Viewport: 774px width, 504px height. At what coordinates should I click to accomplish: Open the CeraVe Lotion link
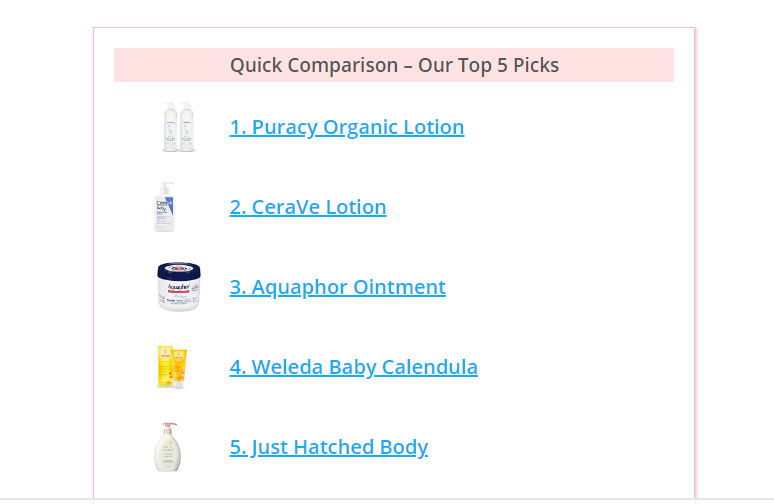pyautogui.click(x=308, y=207)
